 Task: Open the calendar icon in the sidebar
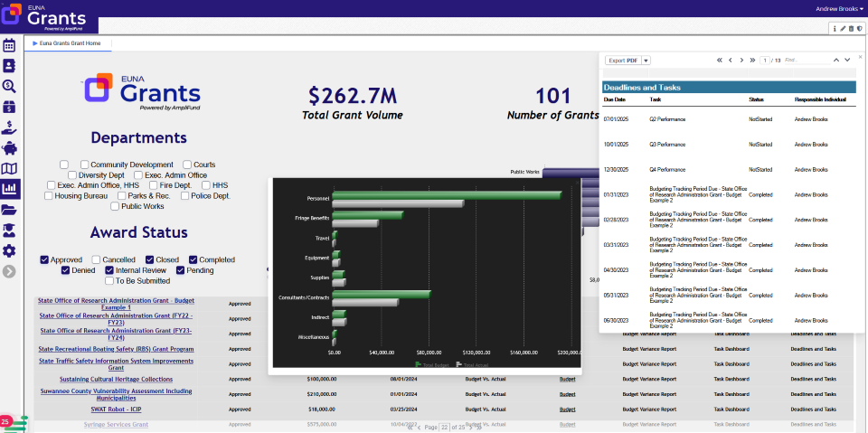pyautogui.click(x=10, y=44)
